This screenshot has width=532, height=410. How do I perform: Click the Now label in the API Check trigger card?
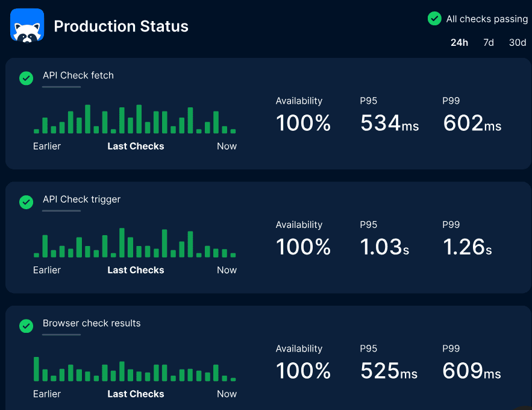tap(227, 270)
